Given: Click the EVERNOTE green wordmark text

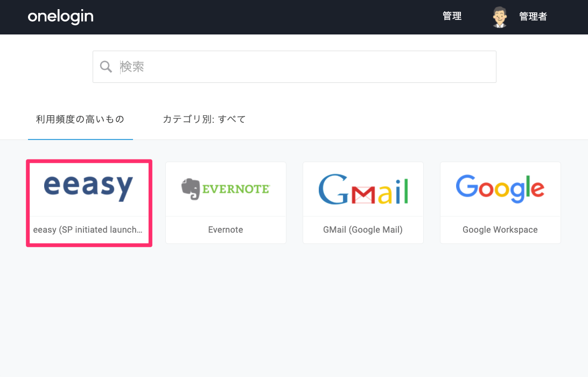Looking at the screenshot, I should tap(236, 188).
